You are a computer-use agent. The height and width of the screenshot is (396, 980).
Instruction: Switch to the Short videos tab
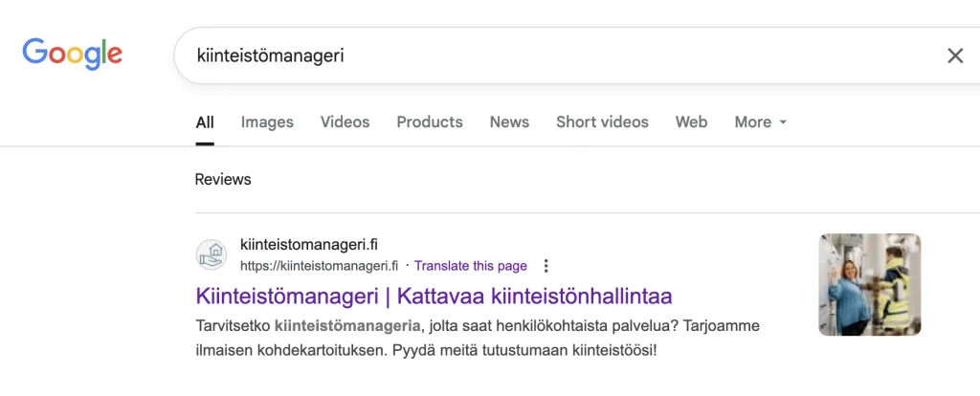602,122
